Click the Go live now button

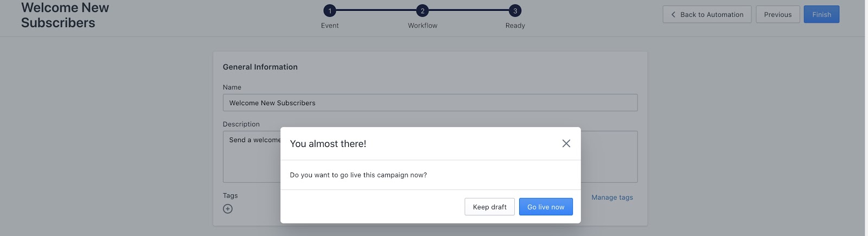point(545,207)
